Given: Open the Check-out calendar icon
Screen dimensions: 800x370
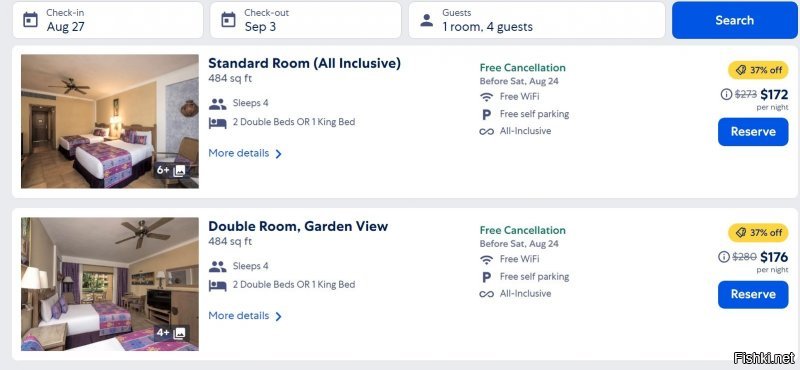Looking at the screenshot, I should [228, 20].
